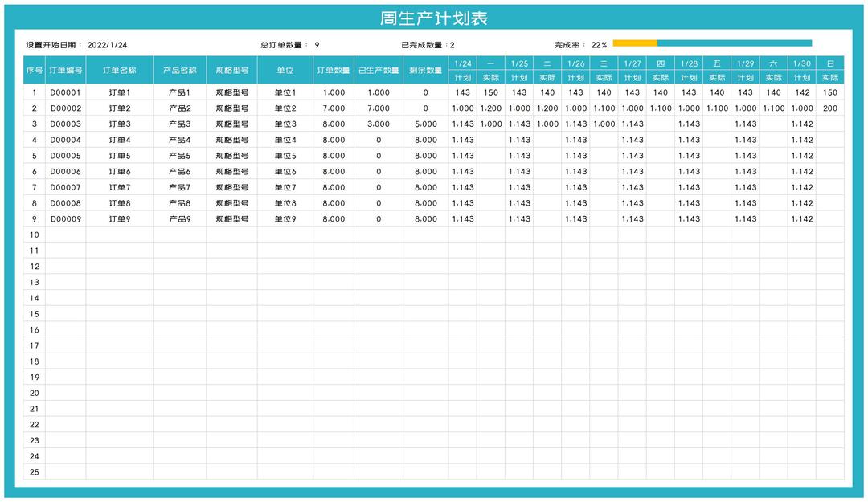Screen dimensions: 868x502
Task: Select the start date value 2022/1/24
Action: click(108, 45)
